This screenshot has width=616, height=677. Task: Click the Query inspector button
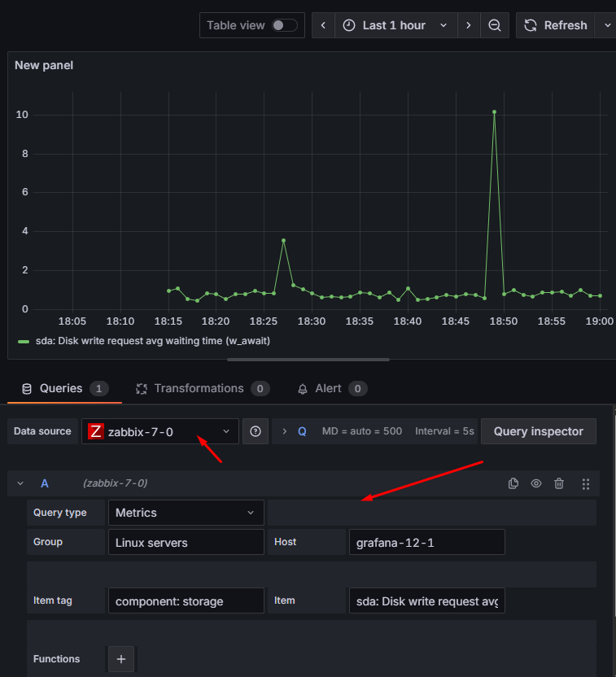point(538,431)
